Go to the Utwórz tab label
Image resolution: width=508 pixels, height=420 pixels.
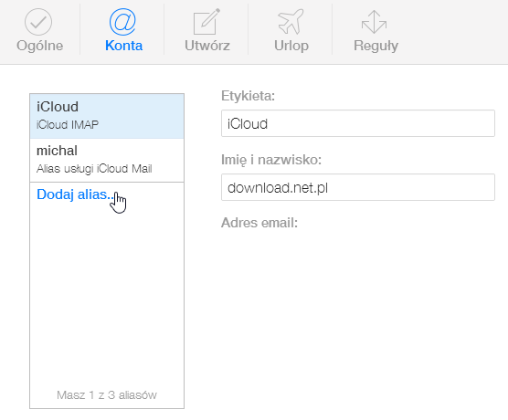coord(207,46)
